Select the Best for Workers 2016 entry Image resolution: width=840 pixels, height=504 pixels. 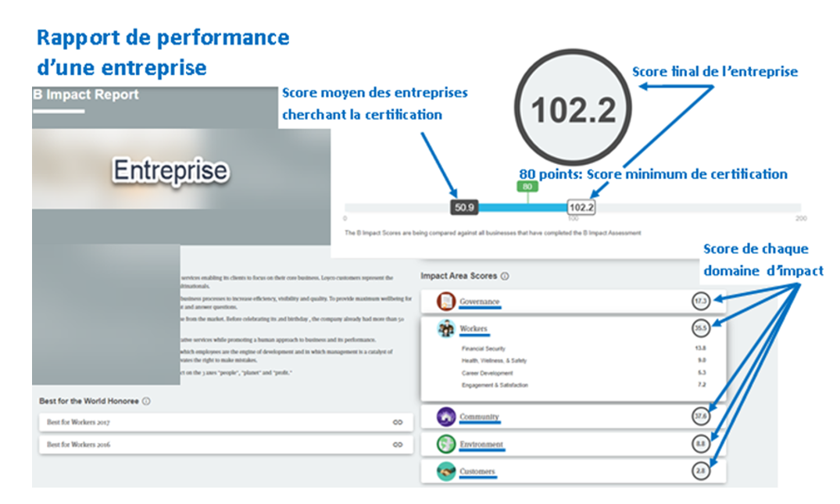(78, 445)
